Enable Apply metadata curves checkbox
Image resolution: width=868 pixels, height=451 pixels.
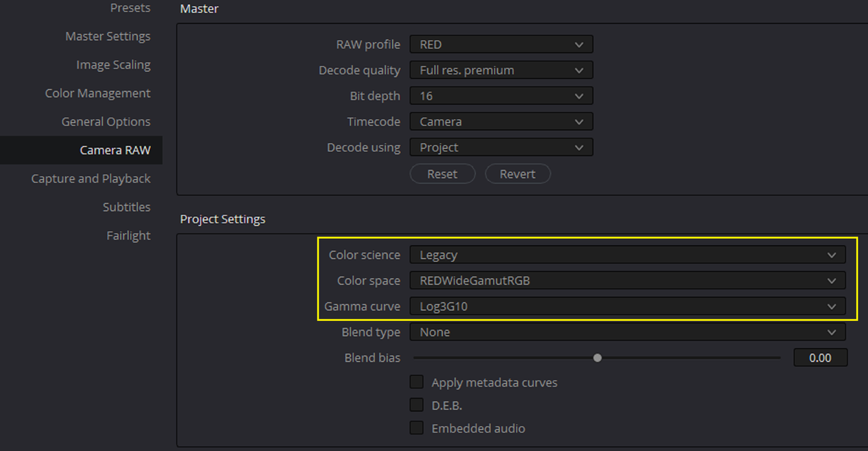pos(416,383)
